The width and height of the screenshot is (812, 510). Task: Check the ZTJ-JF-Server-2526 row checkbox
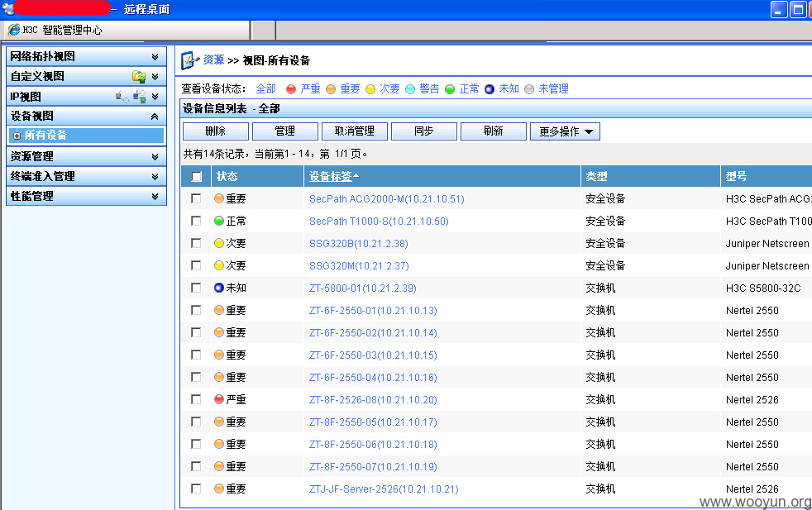(196, 489)
